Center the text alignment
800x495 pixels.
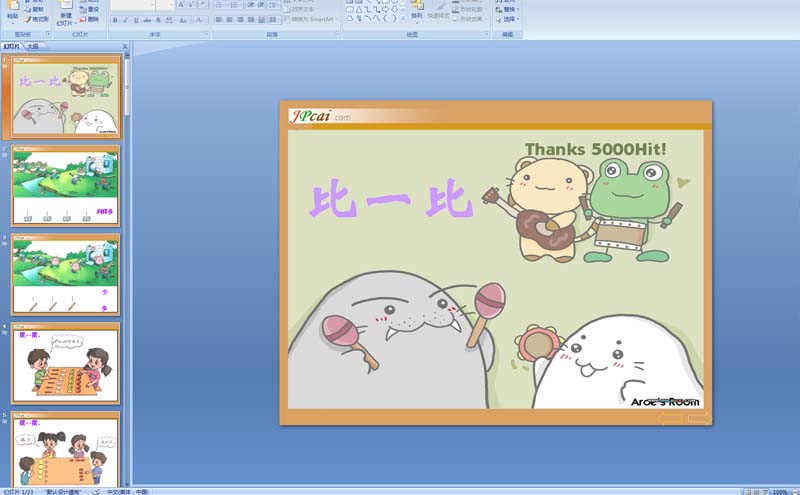(x=230, y=20)
